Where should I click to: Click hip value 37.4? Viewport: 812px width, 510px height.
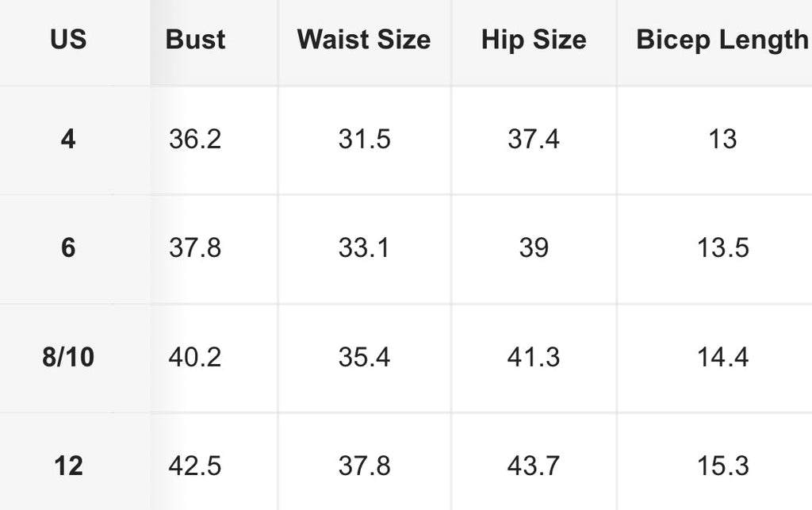click(534, 139)
